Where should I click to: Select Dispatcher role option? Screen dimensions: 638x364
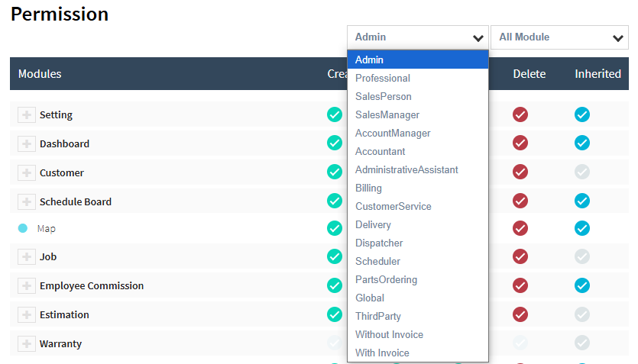[x=379, y=243]
